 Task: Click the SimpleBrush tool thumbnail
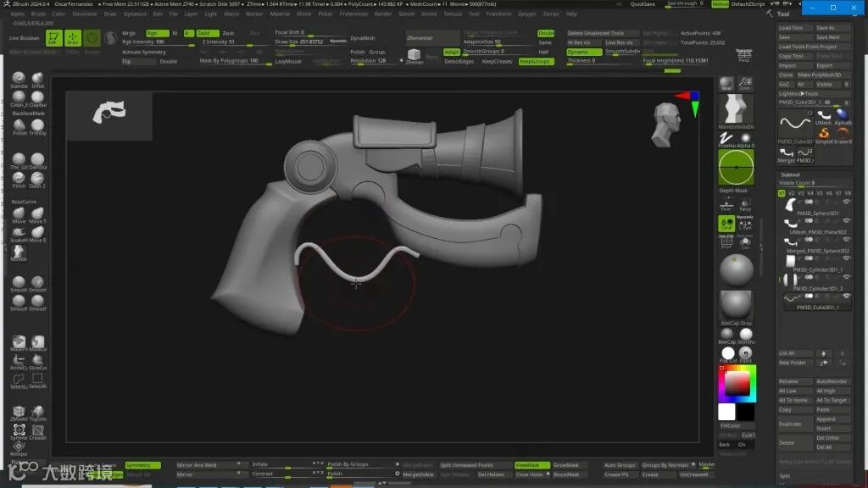(x=824, y=135)
